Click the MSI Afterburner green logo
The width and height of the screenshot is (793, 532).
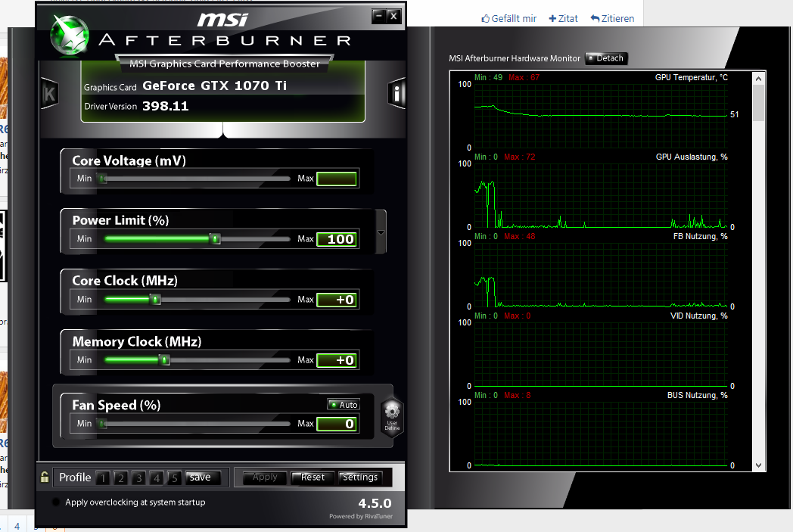[70, 35]
